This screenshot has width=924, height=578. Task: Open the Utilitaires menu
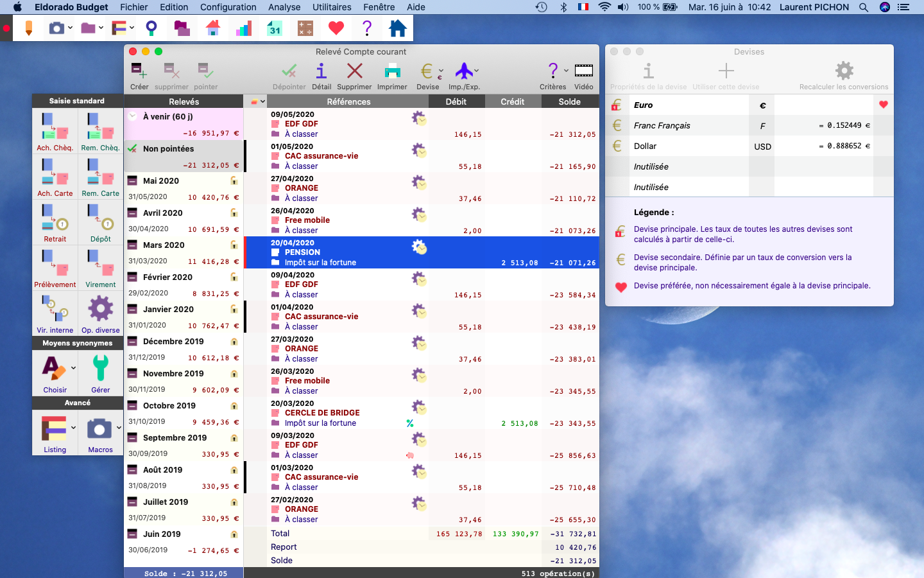click(x=332, y=7)
